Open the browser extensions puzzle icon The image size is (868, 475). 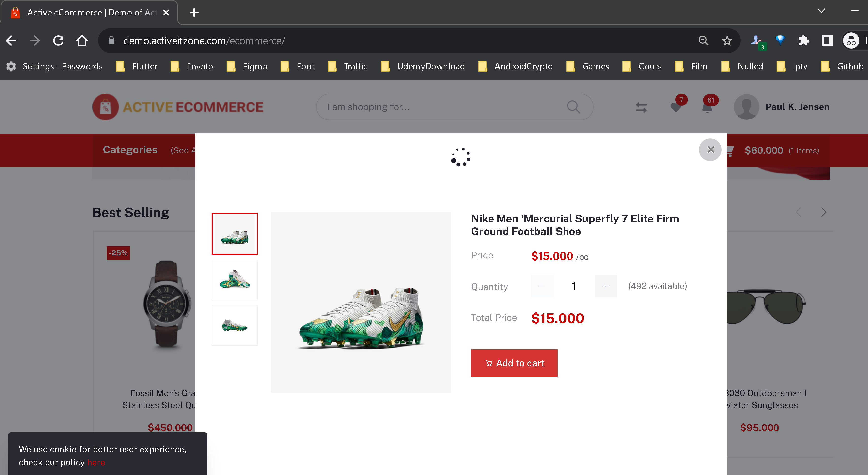pos(804,41)
